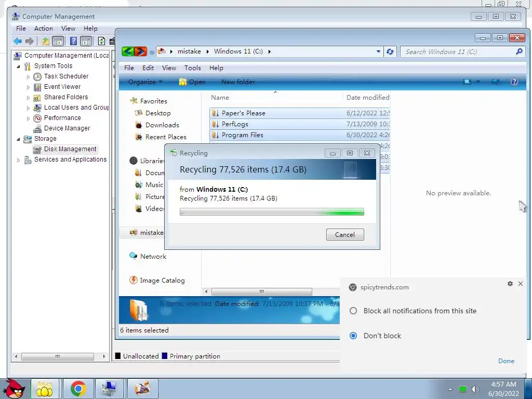This screenshot has width=532, height=399.
Task: Expand the Task Scheduler node
Action: pos(28,77)
